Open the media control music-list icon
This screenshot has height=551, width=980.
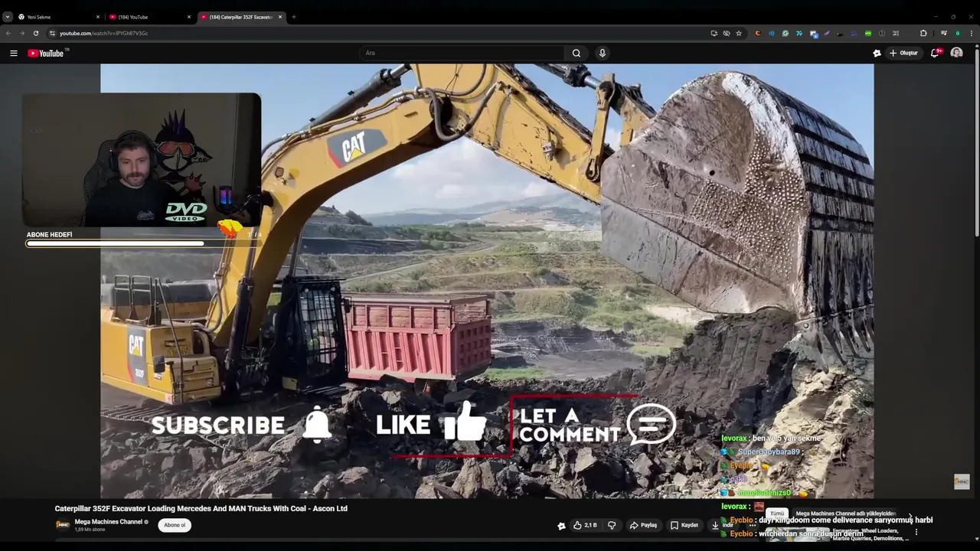tap(943, 33)
